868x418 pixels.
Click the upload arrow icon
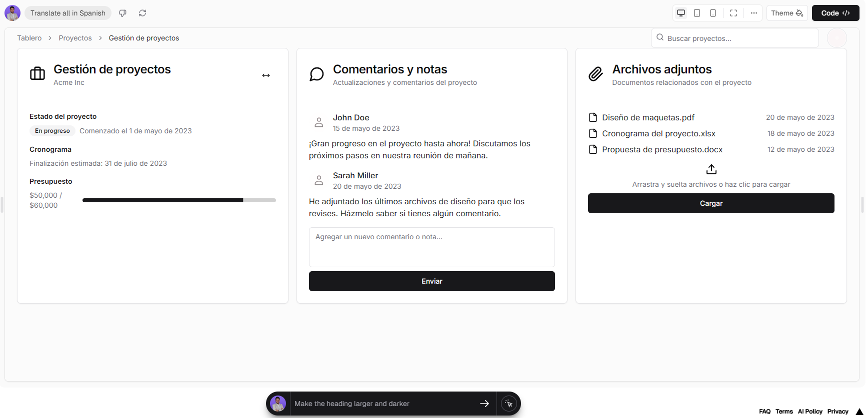tap(711, 169)
